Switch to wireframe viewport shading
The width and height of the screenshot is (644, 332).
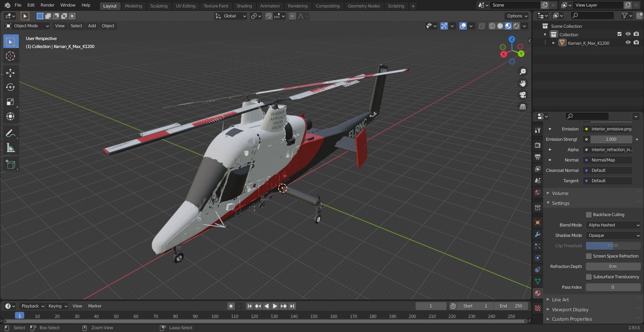pyautogui.click(x=492, y=26)
